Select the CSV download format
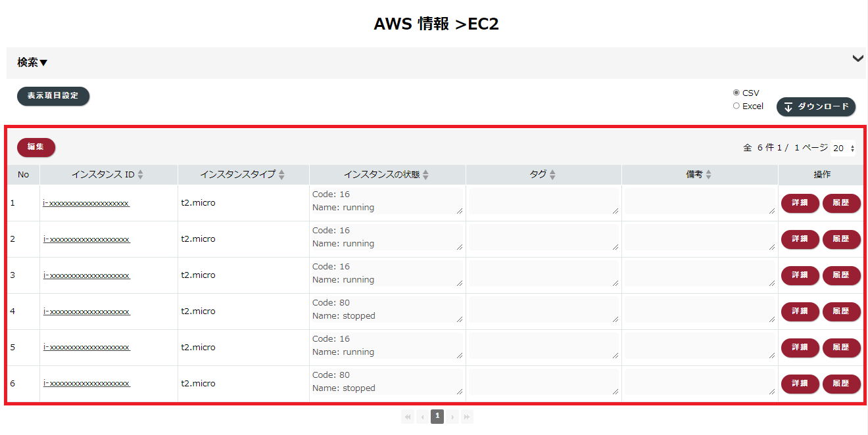The height and width of the screenshot is (435, 868). [x=736, y=93]
